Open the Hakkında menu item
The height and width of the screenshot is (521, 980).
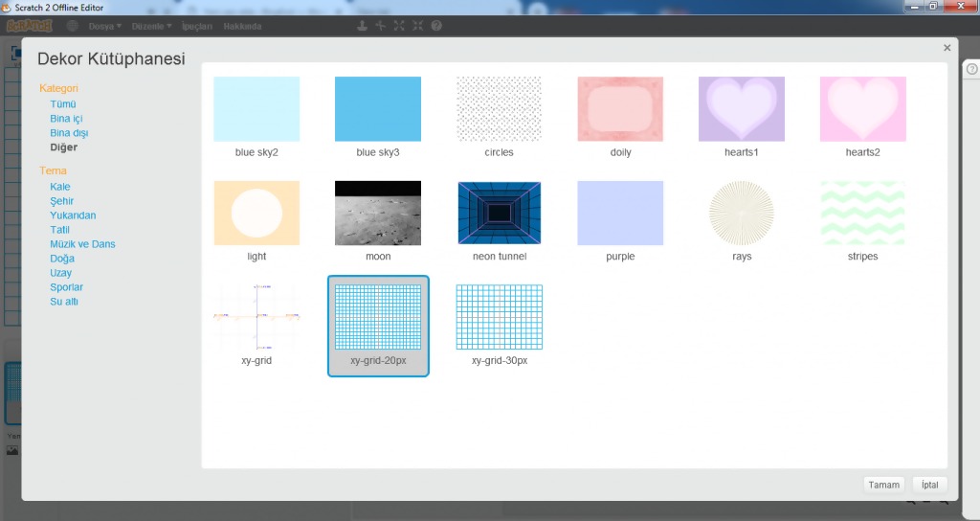click(242, 26)
